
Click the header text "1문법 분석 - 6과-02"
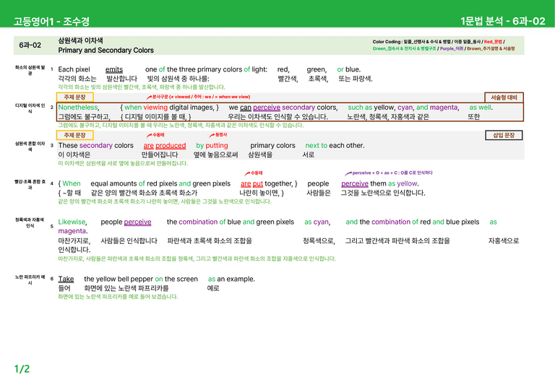pos(503,21)
